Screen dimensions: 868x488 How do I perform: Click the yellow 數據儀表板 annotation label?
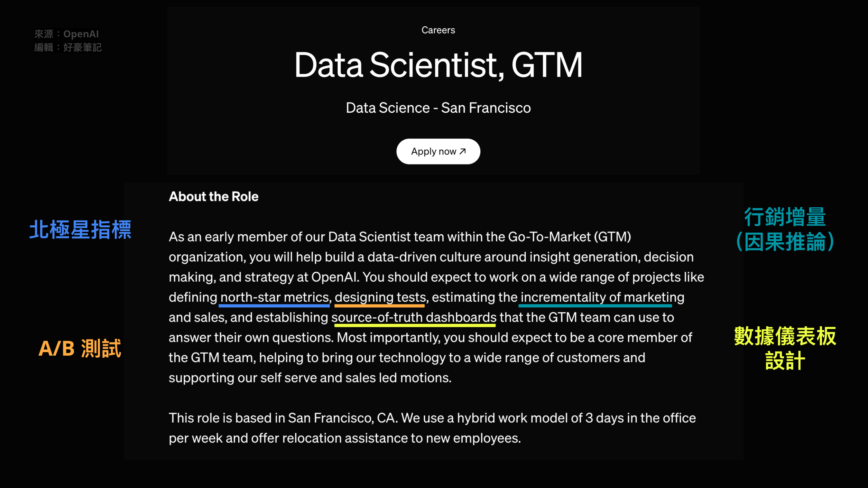pos(785,336)
